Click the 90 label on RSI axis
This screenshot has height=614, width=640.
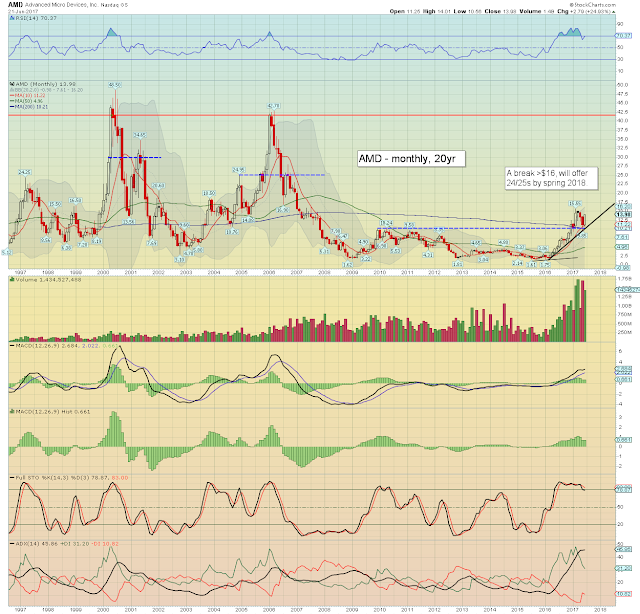point(620,24)
